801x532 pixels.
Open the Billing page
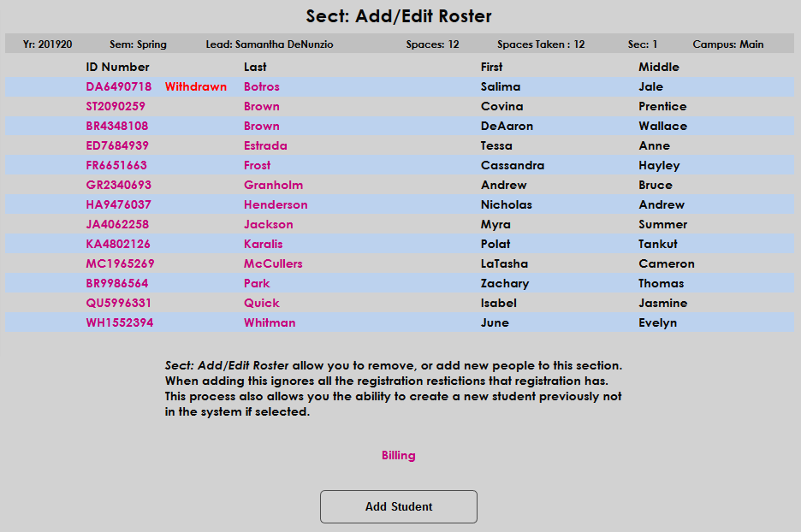point(398,455)
